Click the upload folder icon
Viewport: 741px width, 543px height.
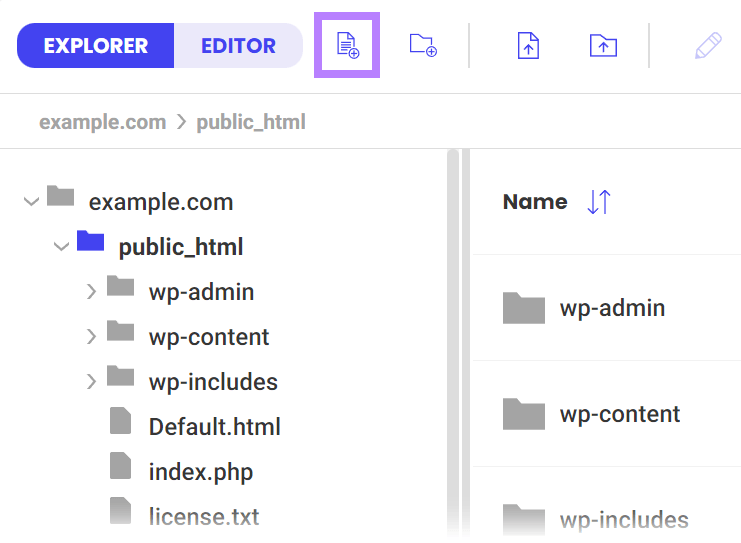pos(603,45)
